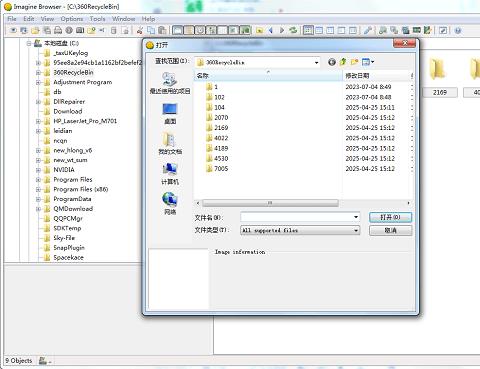Open the Options menu
Screen dimensions: 480x369
(72, 19)
